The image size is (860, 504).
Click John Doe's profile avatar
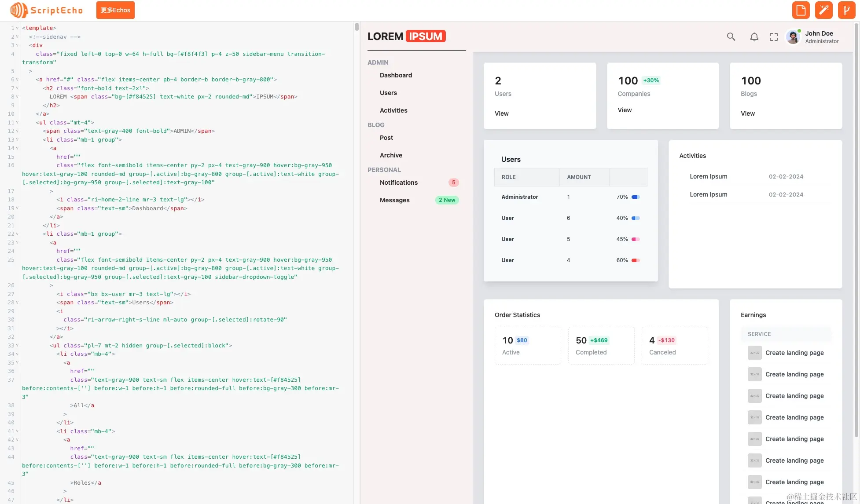click(x=793, y=37)
